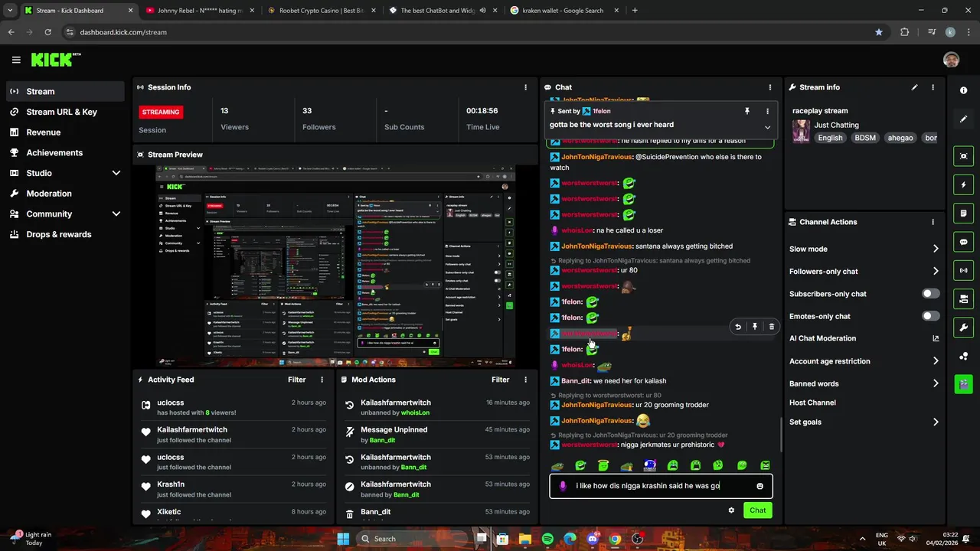Expand the Studio sidebar section

point(116,173)
